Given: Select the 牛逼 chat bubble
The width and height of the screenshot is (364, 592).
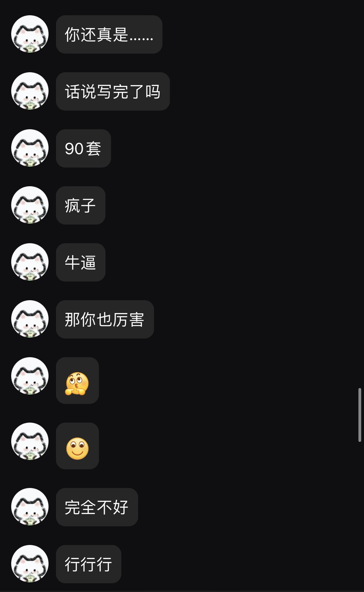Looking at the screenshot, I should click(x=81, y=262).
